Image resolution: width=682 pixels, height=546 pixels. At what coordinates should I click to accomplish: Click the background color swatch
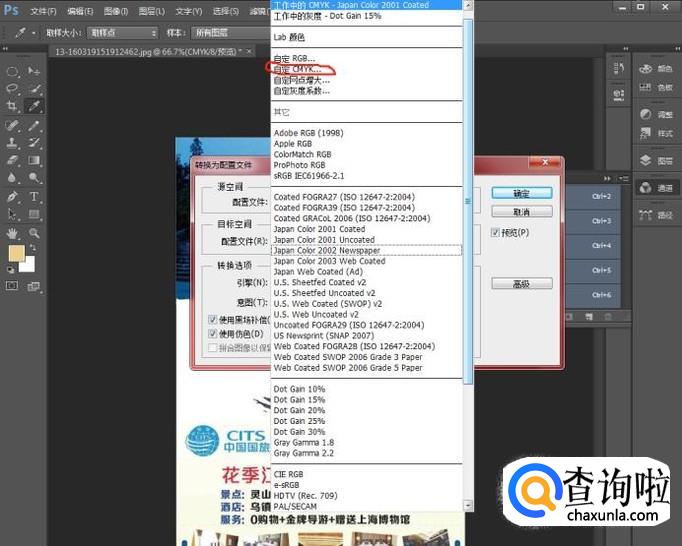click(29, 265)
